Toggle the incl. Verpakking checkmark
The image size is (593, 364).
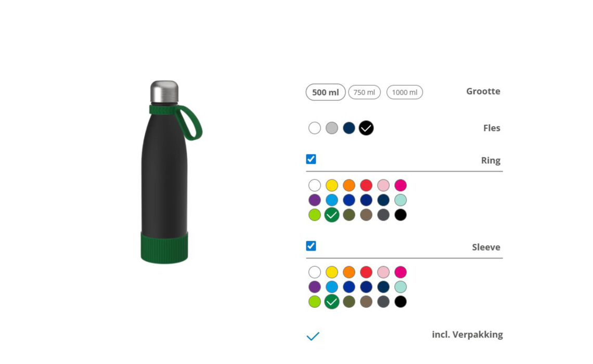click(x=313, y=336)
